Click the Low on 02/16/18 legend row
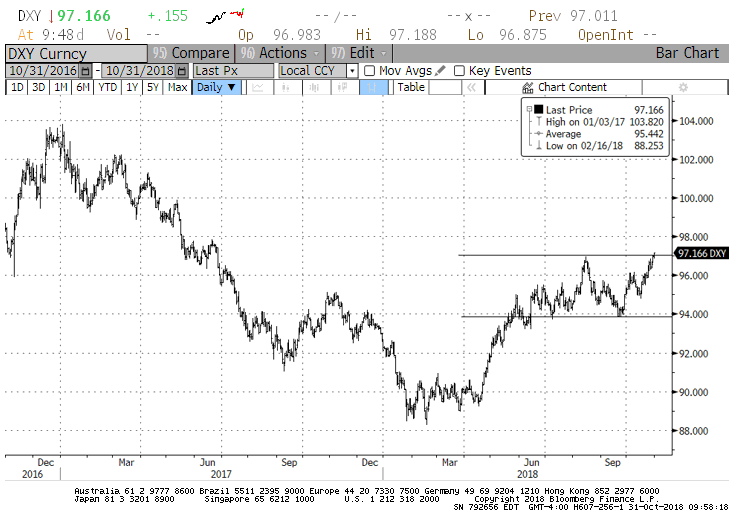Screen dimensions: 736x530 [599, 146]
